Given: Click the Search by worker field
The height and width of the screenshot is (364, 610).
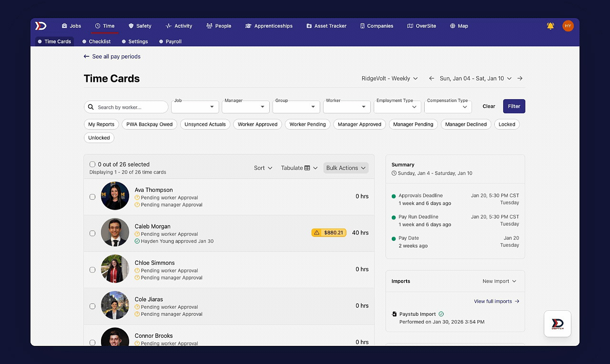Looking at the screenshot, I should pyautogui.click(x=126, y=107).
